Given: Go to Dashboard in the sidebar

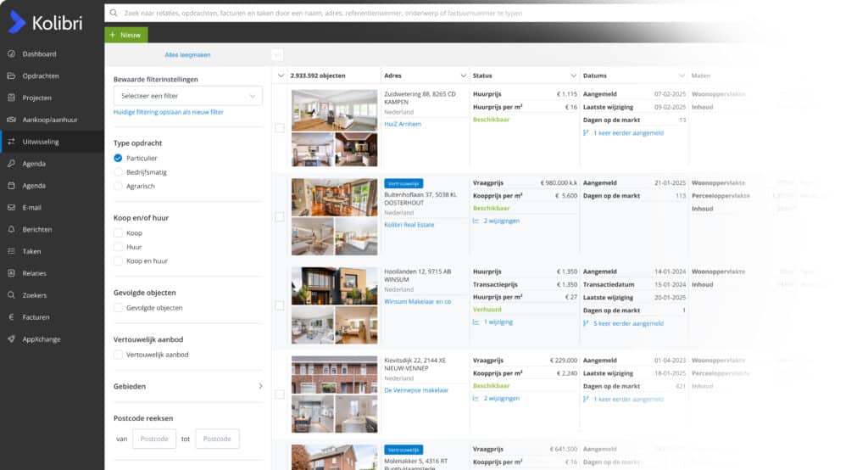Looking at the screenshot, I should pyautogui.click(x=39, y=53).
